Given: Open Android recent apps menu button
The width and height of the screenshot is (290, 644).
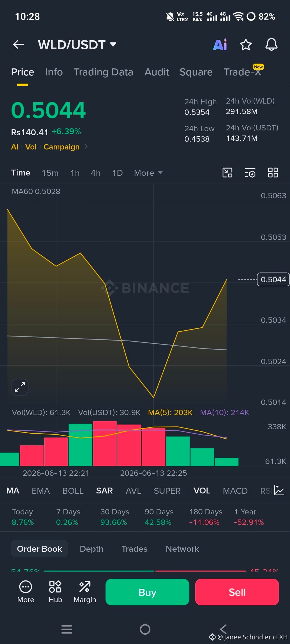Looking at the screenshot, I should point(67,629).
